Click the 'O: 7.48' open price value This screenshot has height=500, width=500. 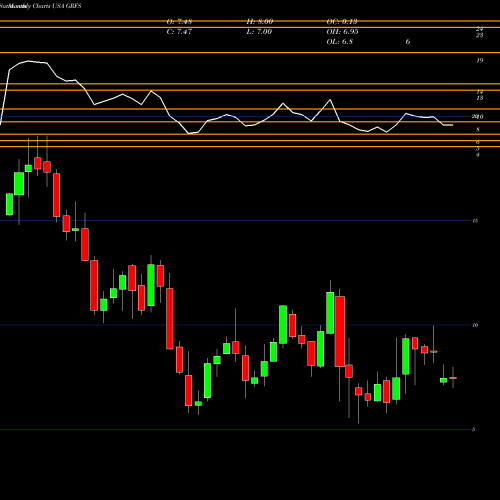(x=179, y=22)
